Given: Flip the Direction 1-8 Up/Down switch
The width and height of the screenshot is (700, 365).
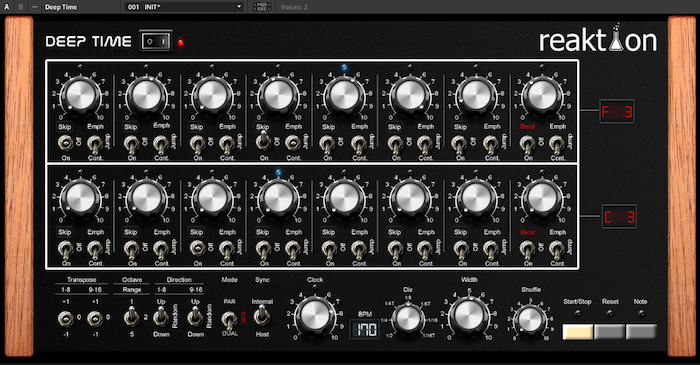Looking at the screenshot, I should click(x=161, y=318).
